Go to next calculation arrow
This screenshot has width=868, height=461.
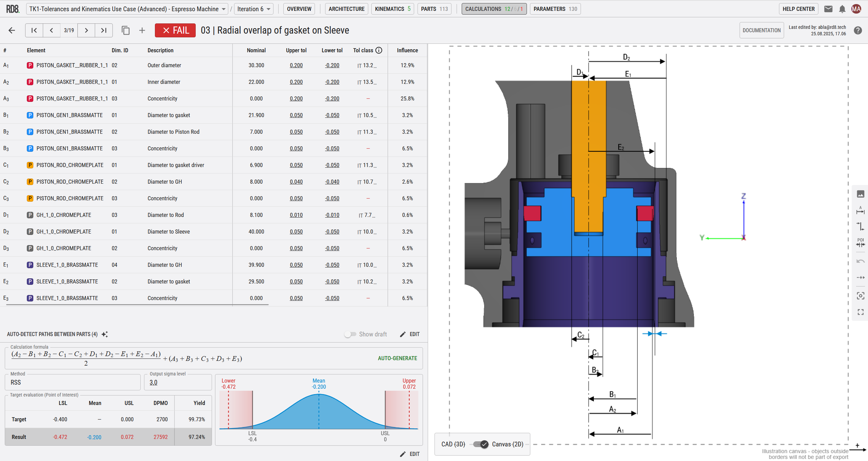[x=86, y=31]
